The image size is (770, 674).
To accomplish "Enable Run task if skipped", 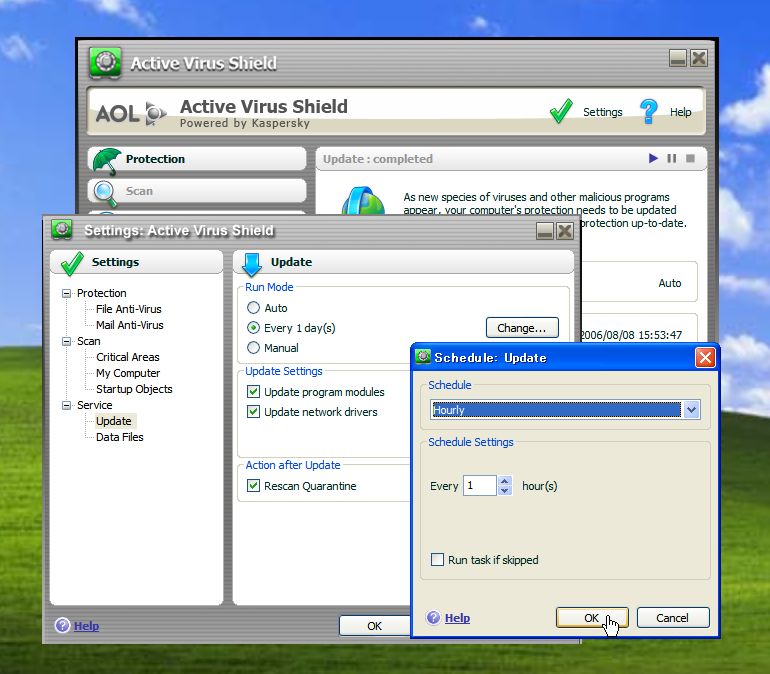I will 437,559.
